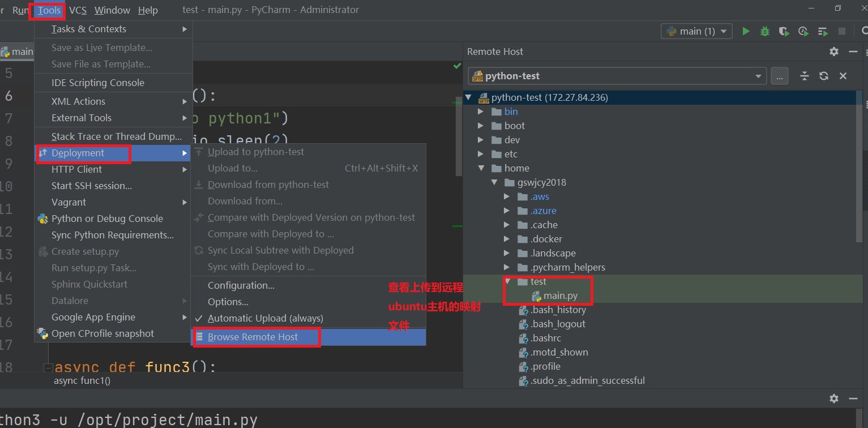Choose Stack Trace or Thread Dump...
This screenshot has height=428, width=868.
pyautogui.click(x=113, y=136)
